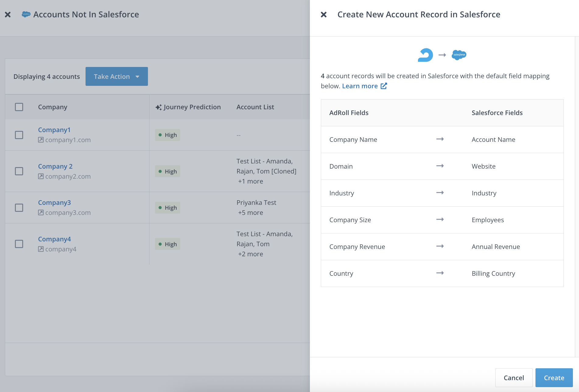Click the High prediction badge for Company3
This screenshot has height=392, width=579.
click(x=168, y=208)
